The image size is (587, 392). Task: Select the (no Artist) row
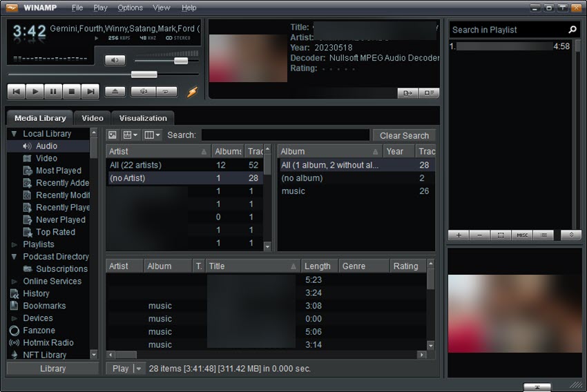click(185, 178)
